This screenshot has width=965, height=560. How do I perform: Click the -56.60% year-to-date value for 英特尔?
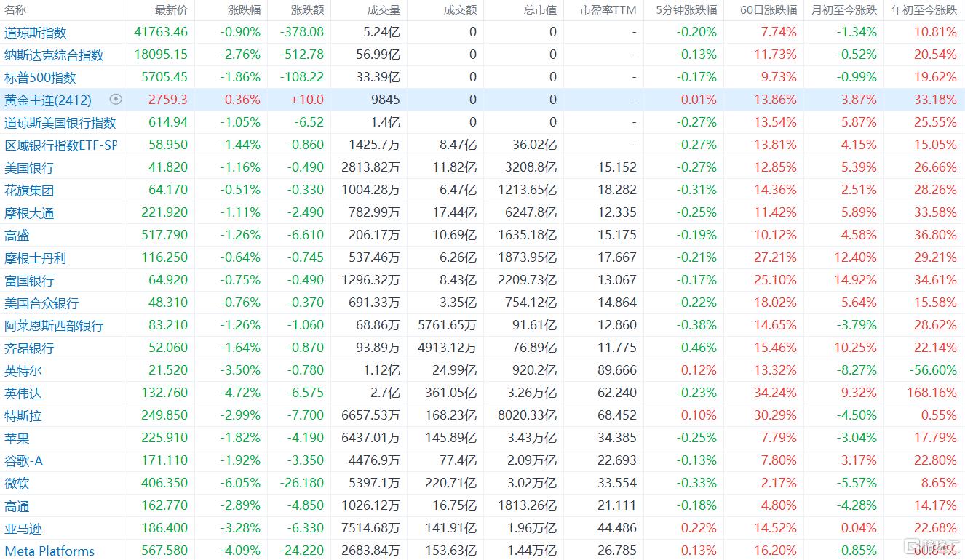pos(933,370)
